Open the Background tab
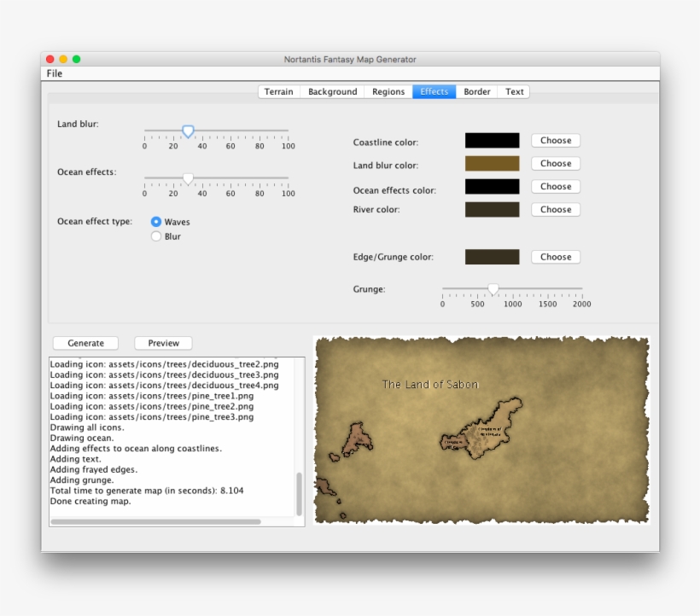Screen dimensions: 700x616 (x=332, y=92)
